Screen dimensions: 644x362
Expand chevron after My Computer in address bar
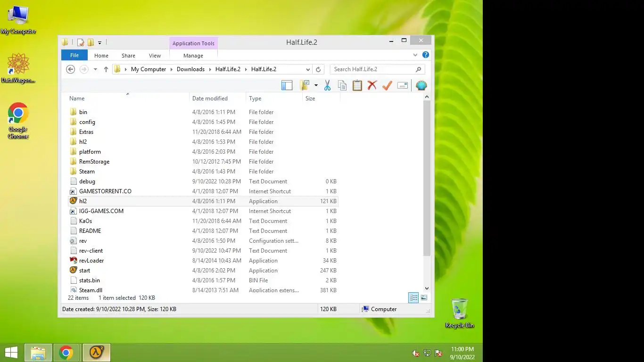(172, 69)
